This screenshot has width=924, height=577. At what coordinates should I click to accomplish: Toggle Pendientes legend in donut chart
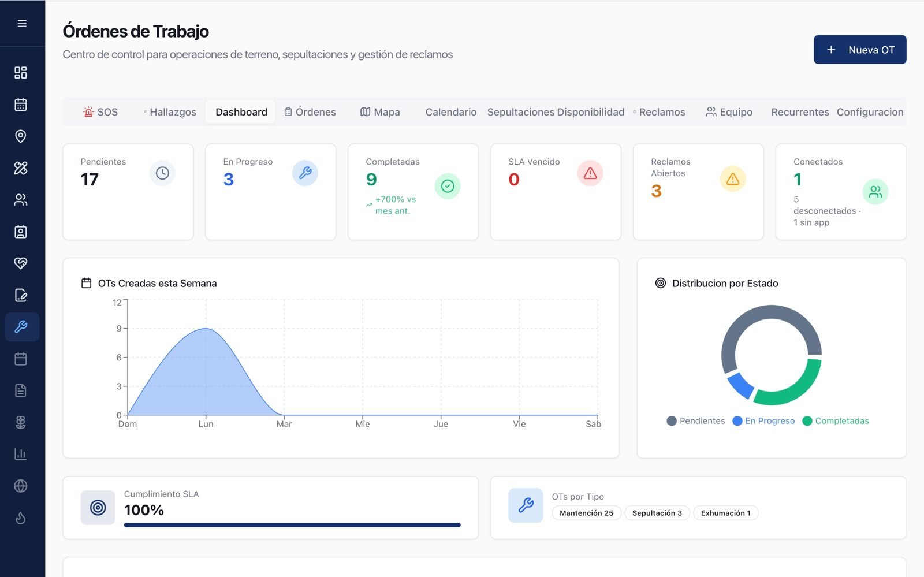pyautogui.click(x=696, y=421)
